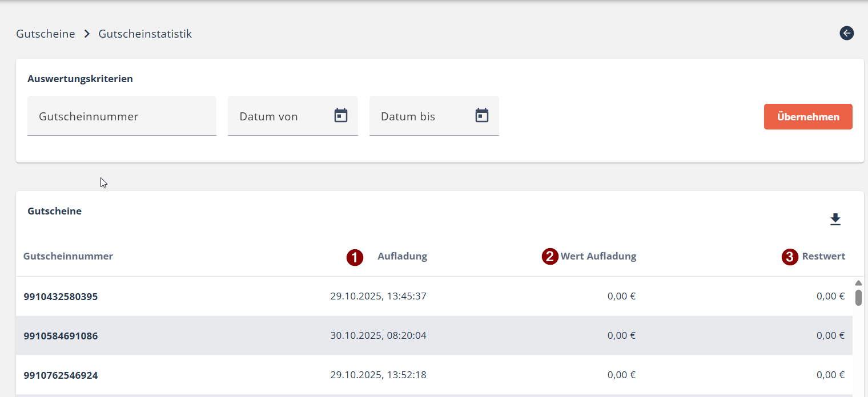Select voucher 9910432580395

(61, 297)
